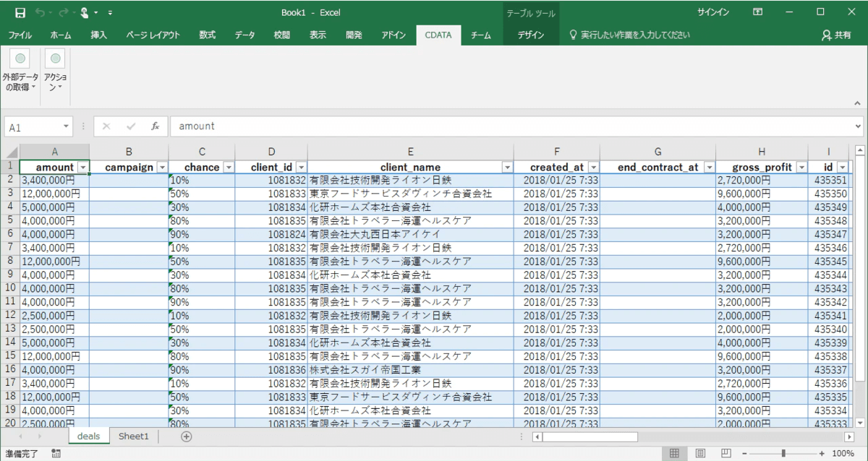Image resolution: width=868 pixels, height=461 pixels.
Task: Click the サインイン sign-in link
Action: click(713, 12)
